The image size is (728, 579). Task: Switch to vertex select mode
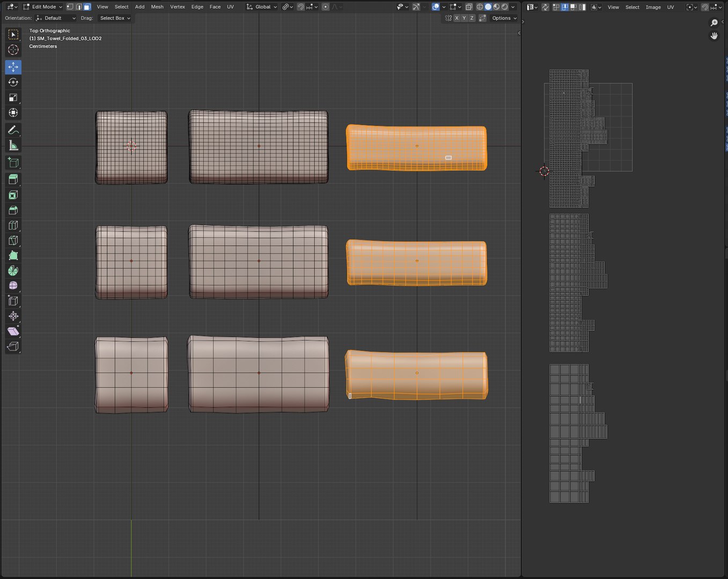coord(70,7)
